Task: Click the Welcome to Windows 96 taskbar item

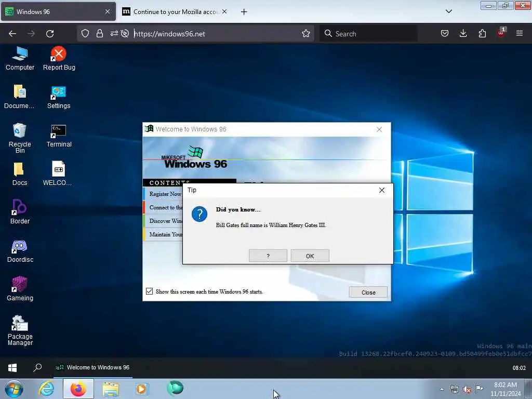Action: (x=92, y=367)
